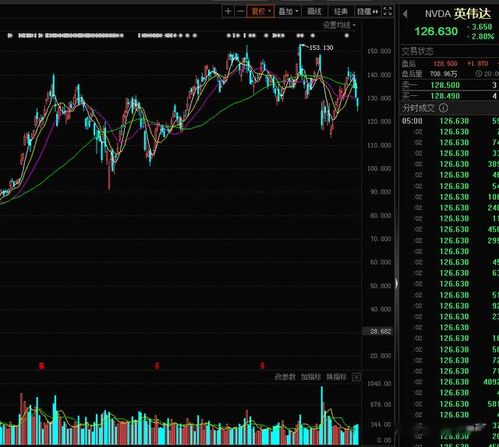Image resolution: width=499 pixels, height=447 pixels.
Task: Zoom in the chart with plus button
Action: point(228,12)
